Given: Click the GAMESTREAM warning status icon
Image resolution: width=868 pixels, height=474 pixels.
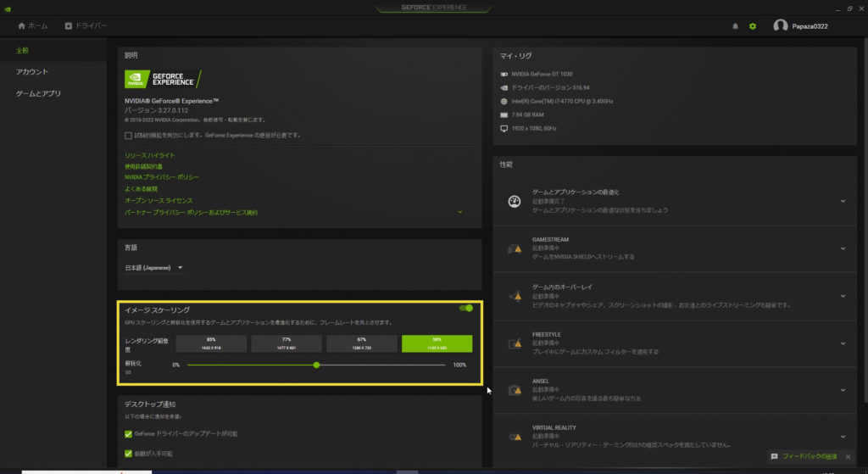Looking at the screenshot, I should tap(514, 248).
